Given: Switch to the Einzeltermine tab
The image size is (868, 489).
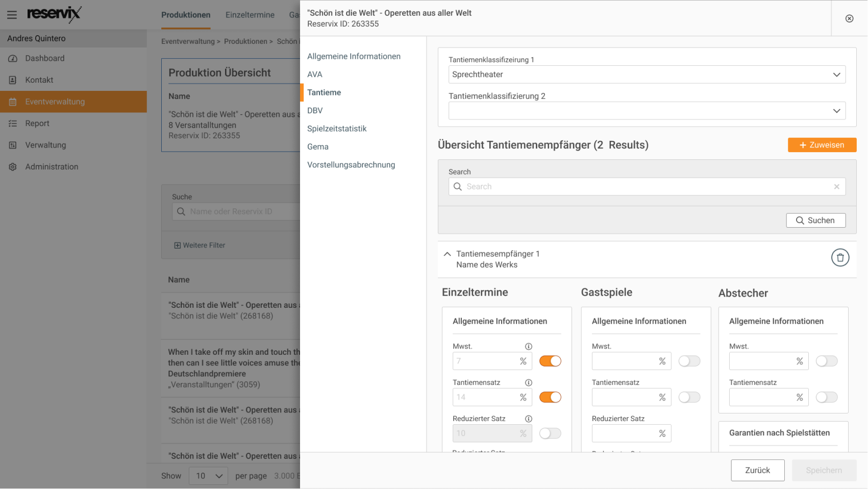Looking at the screenshot, I should [250, 15].
